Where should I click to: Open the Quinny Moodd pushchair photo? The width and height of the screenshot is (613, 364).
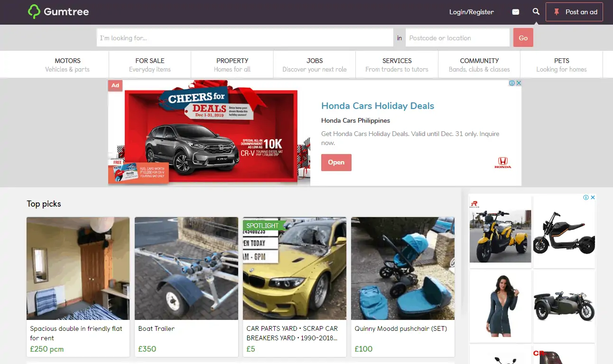[x=403, y=268]
